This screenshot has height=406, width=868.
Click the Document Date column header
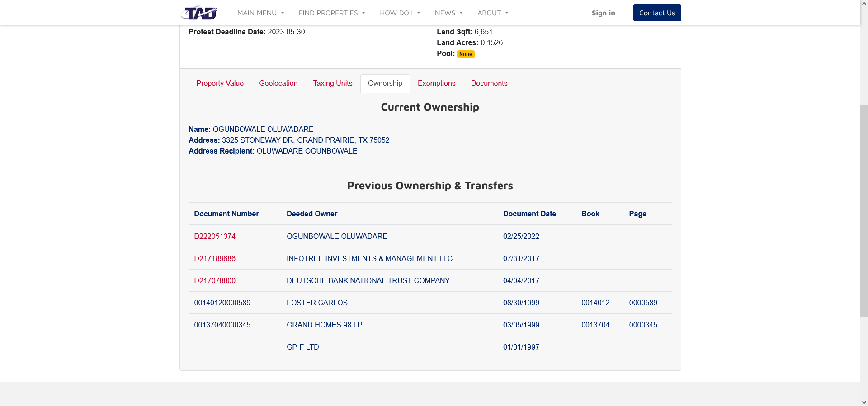coord(529,214)
